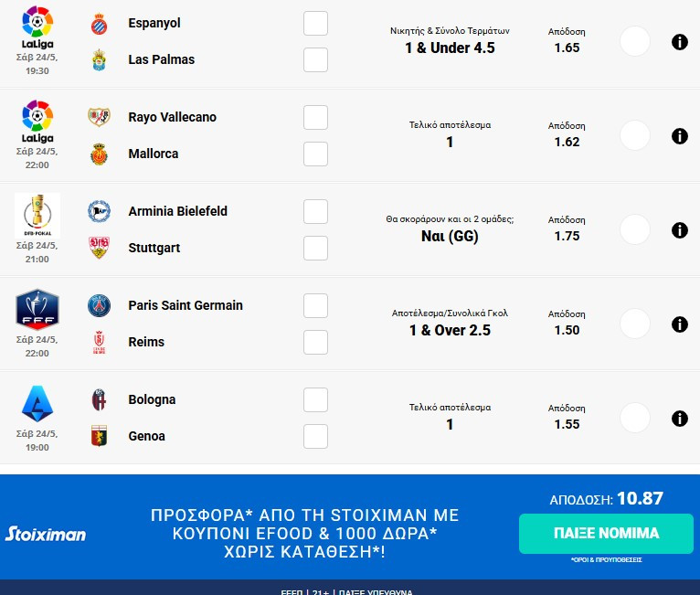Select the 1.75 odds circle for GG bet
This screenshot has height=595, width=700.
point(634,229)
